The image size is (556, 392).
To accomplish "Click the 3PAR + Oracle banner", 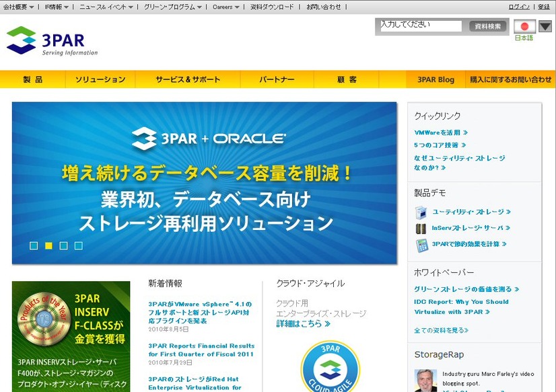I will 204,183.
